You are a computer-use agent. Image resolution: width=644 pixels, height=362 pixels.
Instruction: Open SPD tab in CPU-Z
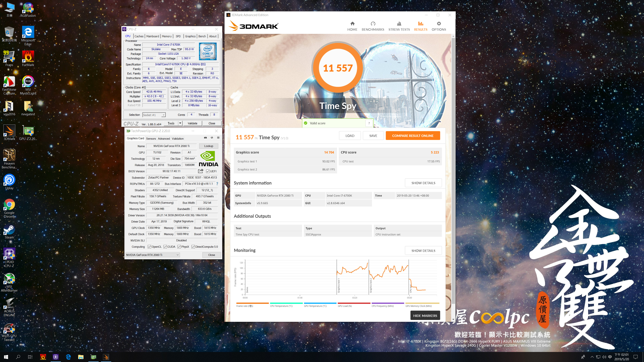pos(178,36)
